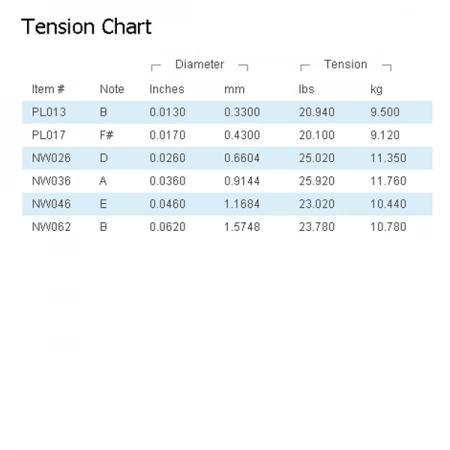Click the 25.920 lbs tension value

(317, 181)
